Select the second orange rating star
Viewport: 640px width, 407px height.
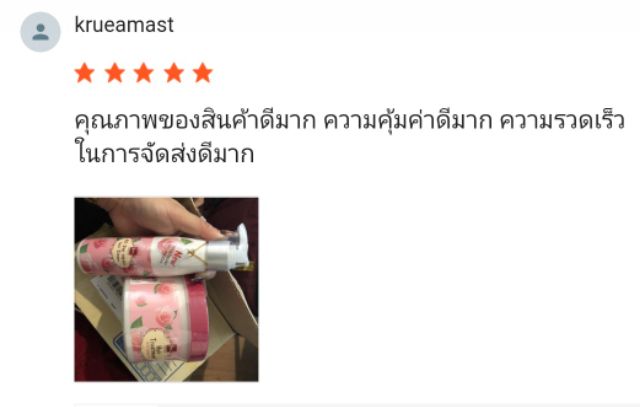115,73
